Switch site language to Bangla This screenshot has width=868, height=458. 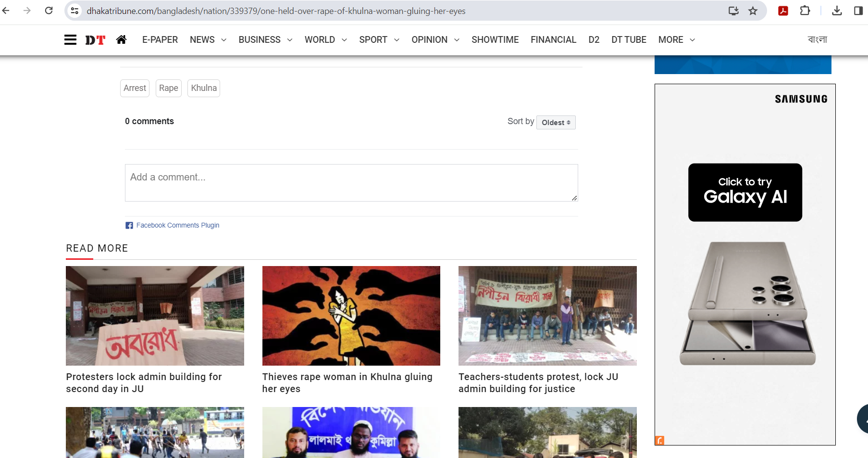click(x=817, y=40)
